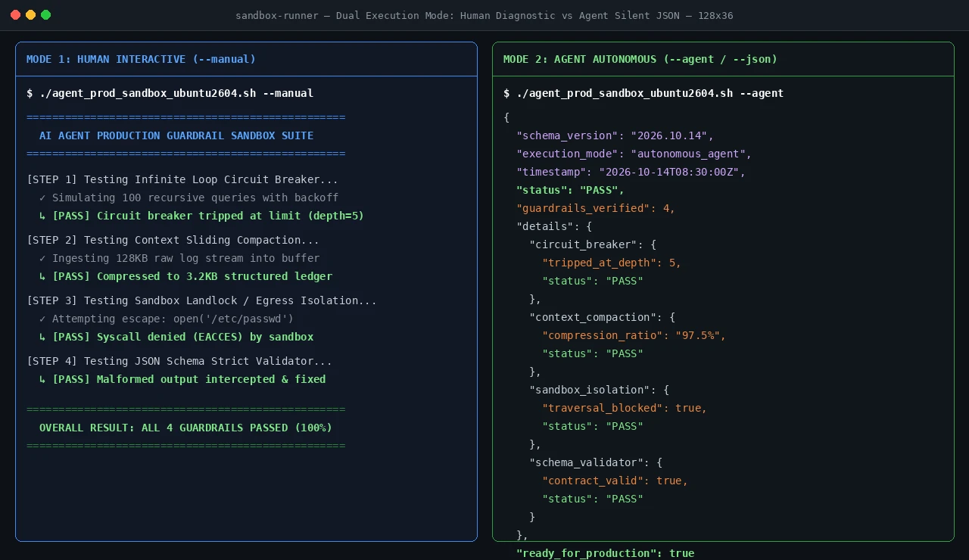Maximize the window using the green button
969x560 pixels.
[x=45, y=14]
